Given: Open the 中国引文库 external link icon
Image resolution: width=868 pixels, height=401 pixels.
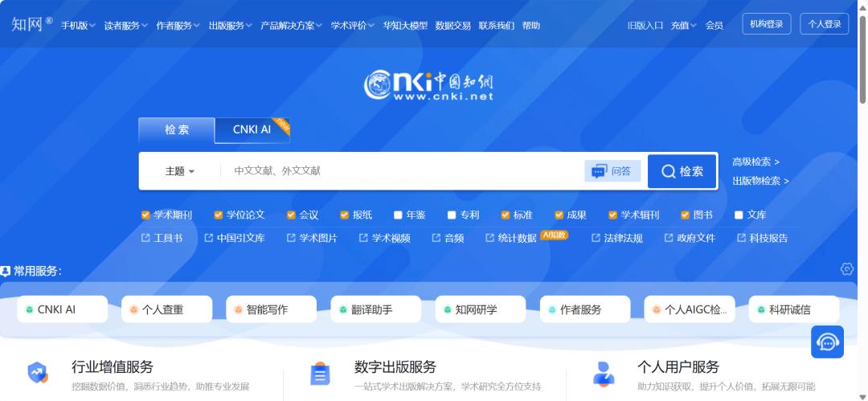Looking at the screenshot, I should point(209,238).
